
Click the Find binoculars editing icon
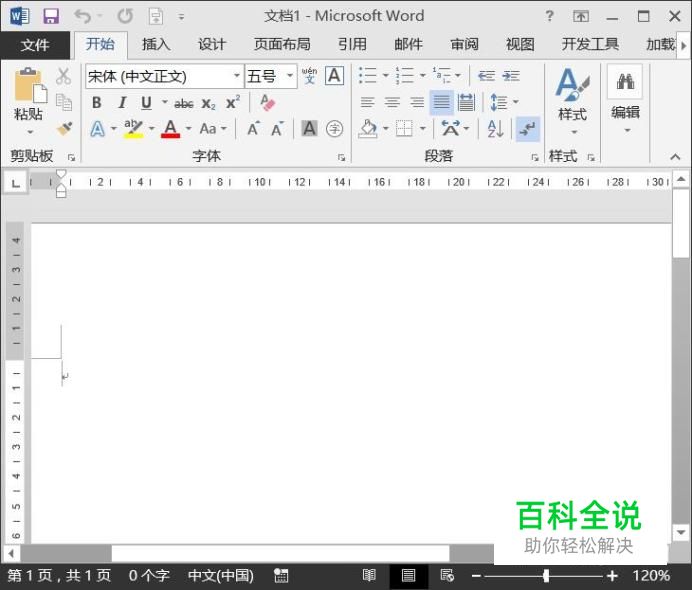click(x=625, y=82)
